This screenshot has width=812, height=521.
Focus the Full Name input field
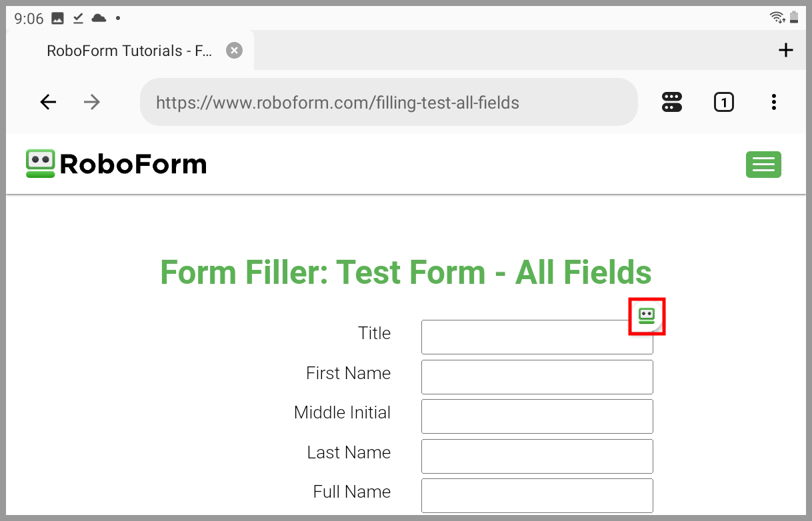pos(537,496)
